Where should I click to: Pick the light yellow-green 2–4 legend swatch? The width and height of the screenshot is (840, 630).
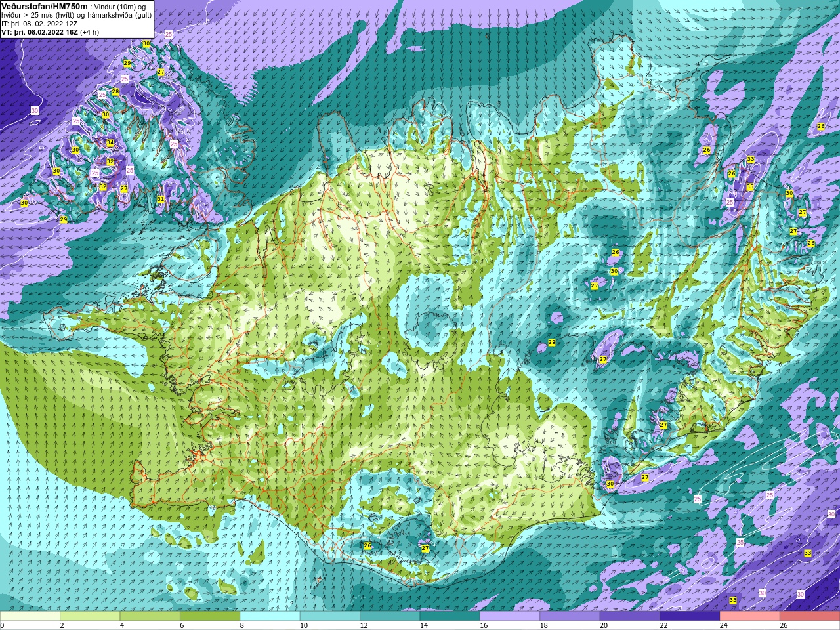coord(90,616)
